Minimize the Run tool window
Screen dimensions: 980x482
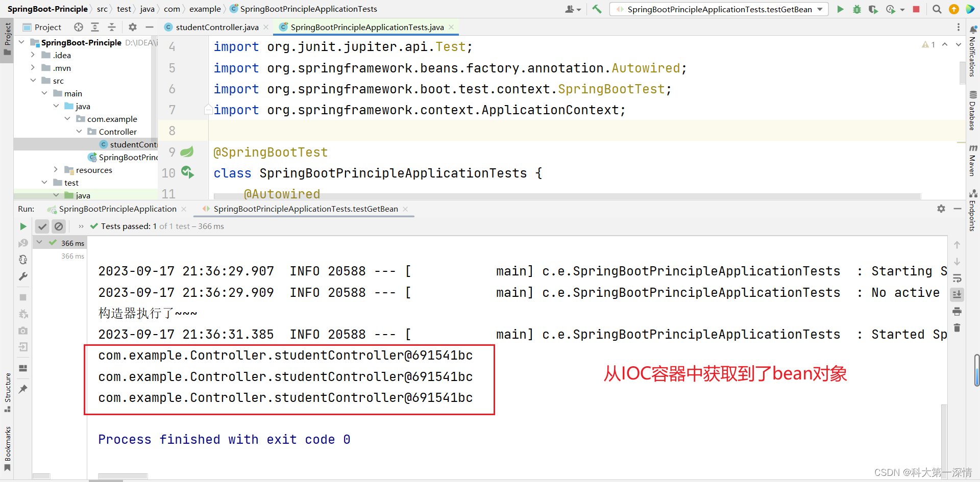coord(958,209)
